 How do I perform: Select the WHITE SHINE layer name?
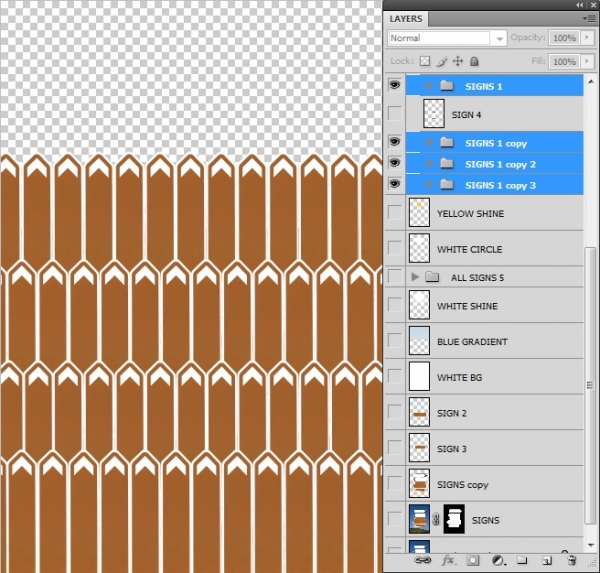click(x=467, y=306)
